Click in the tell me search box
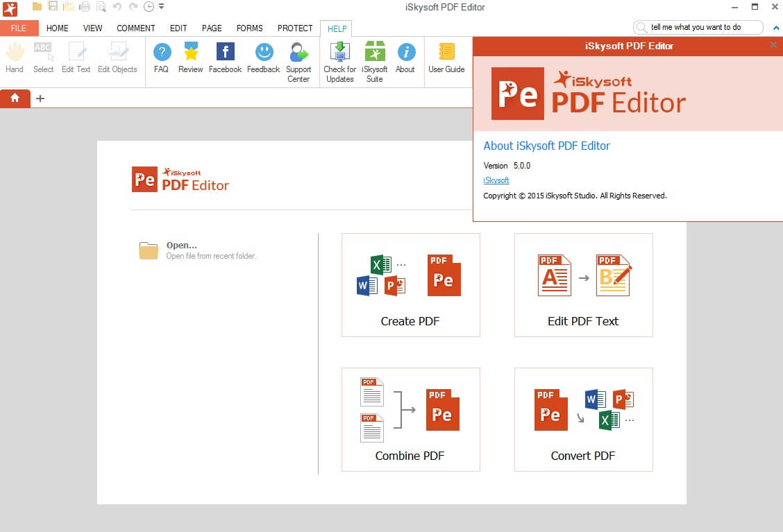The width and height of the screenshot is (783, 532). tap(701, 28)
